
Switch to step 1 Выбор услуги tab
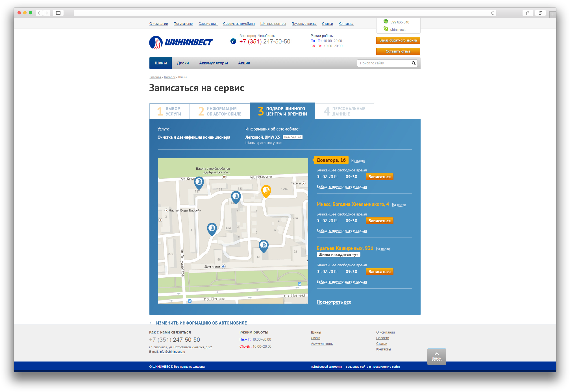pos(169,111)
